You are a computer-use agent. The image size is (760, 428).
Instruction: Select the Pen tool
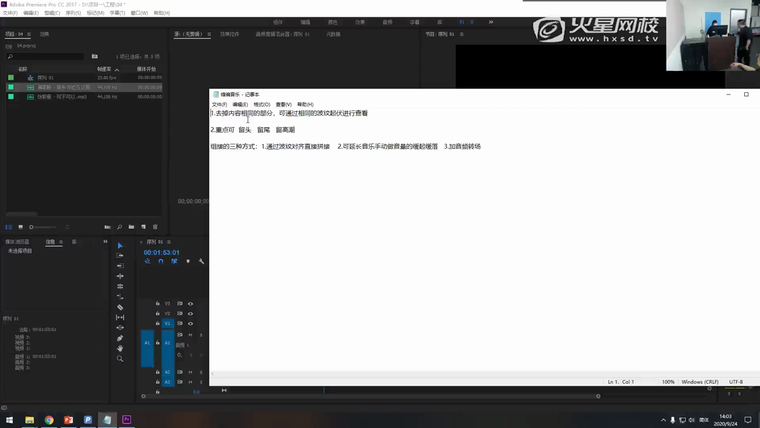[x=120, y=338]
